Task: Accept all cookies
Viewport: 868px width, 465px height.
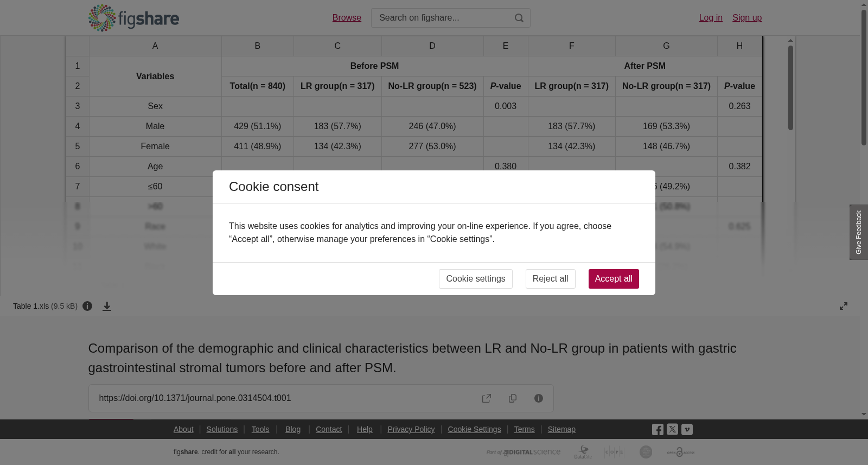Action: (614, 279)
